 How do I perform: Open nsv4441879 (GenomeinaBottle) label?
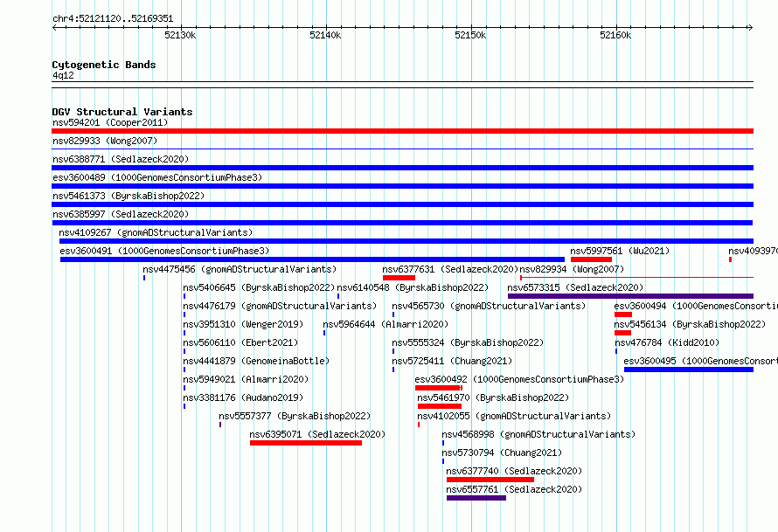coord(256,361)
